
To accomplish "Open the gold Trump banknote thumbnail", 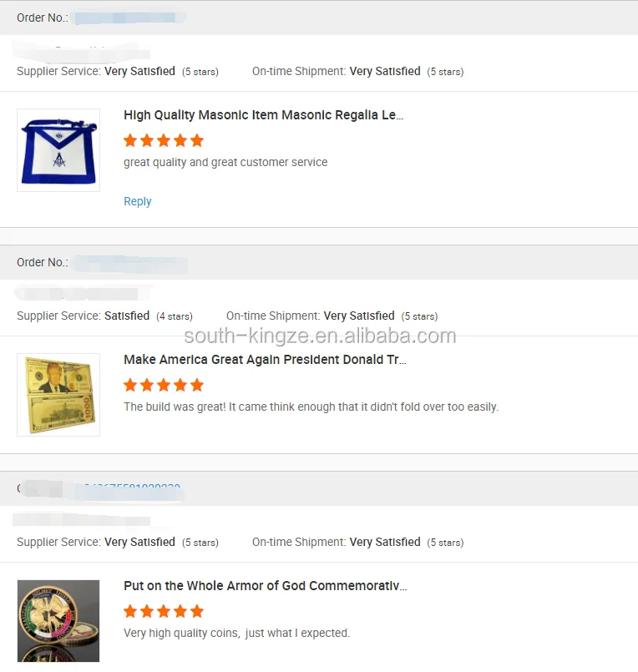I will click(x=58, y=395).
